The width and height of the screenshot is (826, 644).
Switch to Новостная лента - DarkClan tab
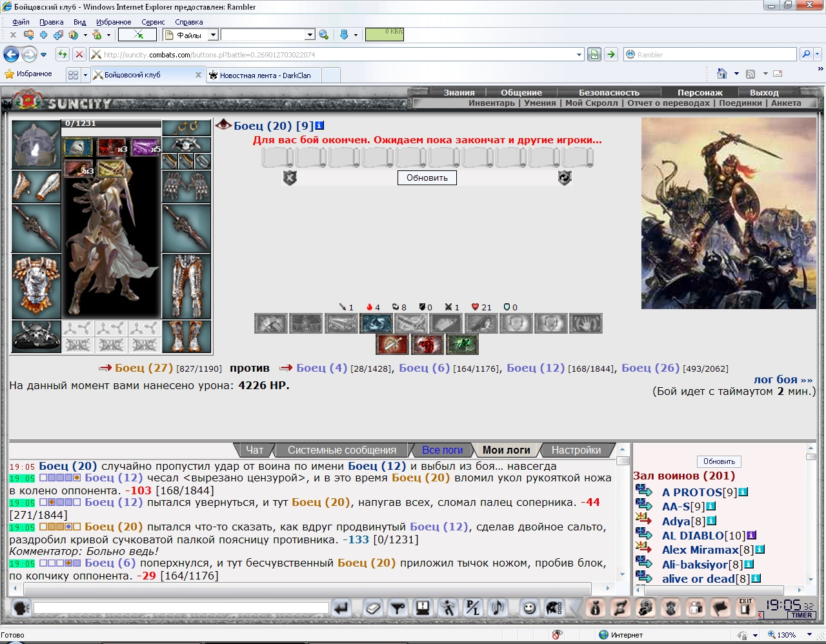tap(265, 75)
